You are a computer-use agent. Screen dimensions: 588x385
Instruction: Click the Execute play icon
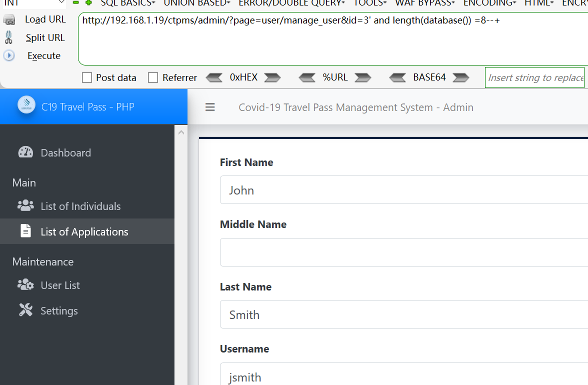[x=9, y=55]
